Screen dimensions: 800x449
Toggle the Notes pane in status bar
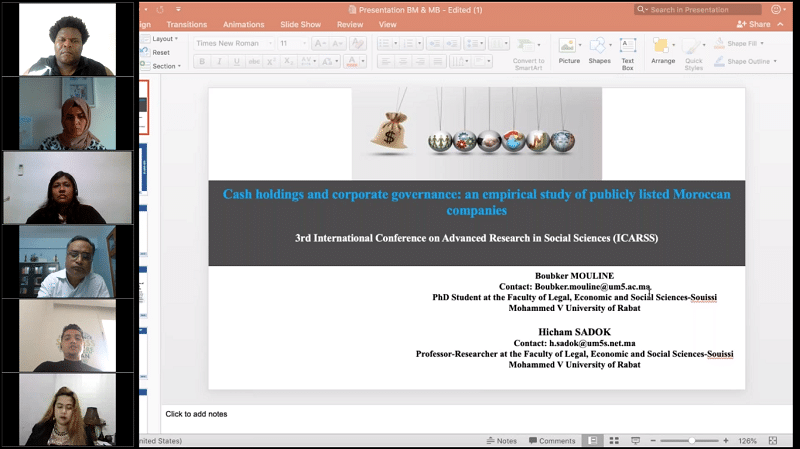(x=502, y=441)
